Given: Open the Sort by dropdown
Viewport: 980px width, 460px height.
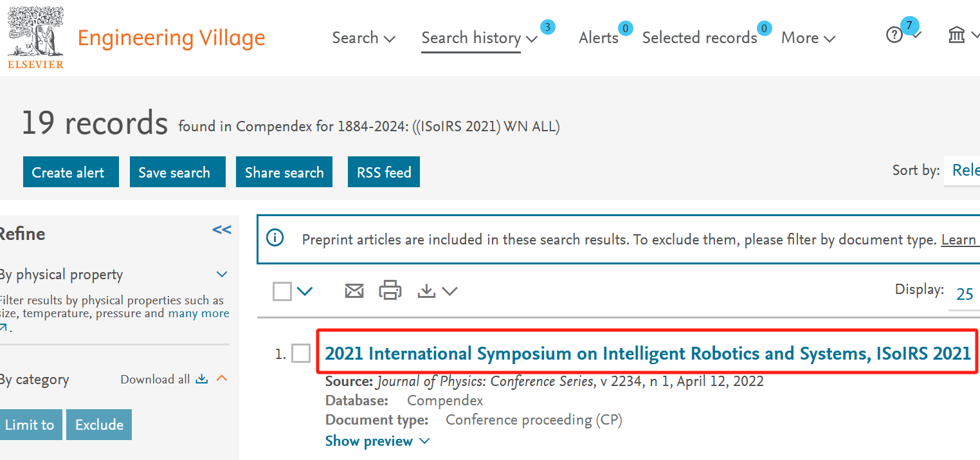Looking at the screenshot, I should point(964,170).
